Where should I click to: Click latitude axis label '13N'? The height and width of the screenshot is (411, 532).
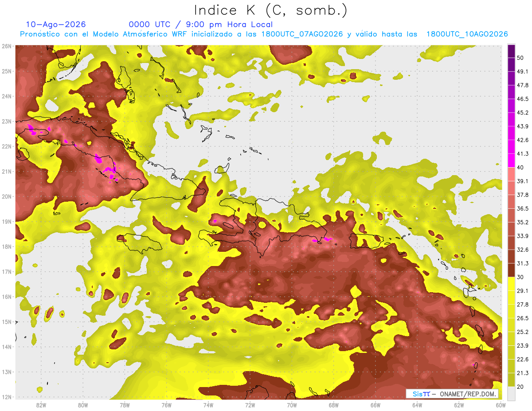(x=7, y=372)
